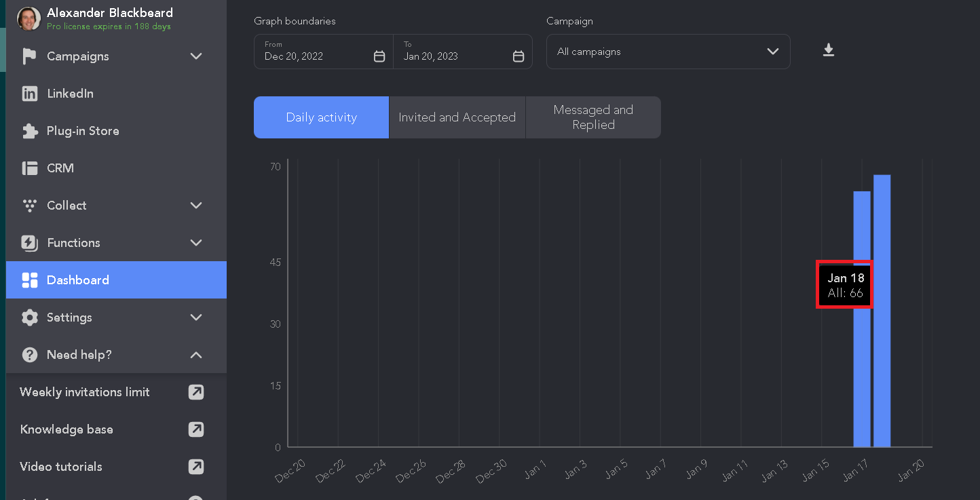Image resolution: width=980 pixels, height=500 pixels.
Task: Open the From date calendar icon
Action: click(379, 56)
